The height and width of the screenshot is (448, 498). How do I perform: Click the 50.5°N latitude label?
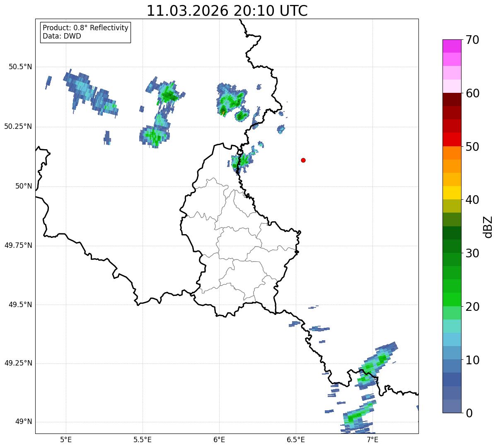tap(20, 67)
